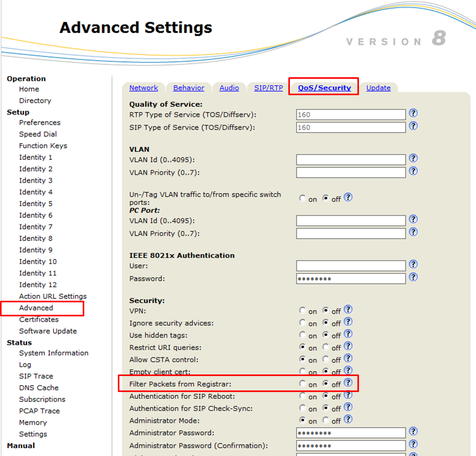The width and height of the screenshot is (476, 456).
Task: Open the Speed Dial page
Action: pos(38,134)
